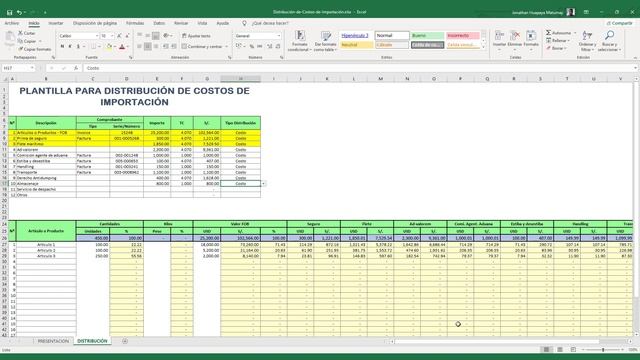The height and width of the screenshot is (360, 640).
Task: Click the increase indent icon
Action: click(174, 47)
